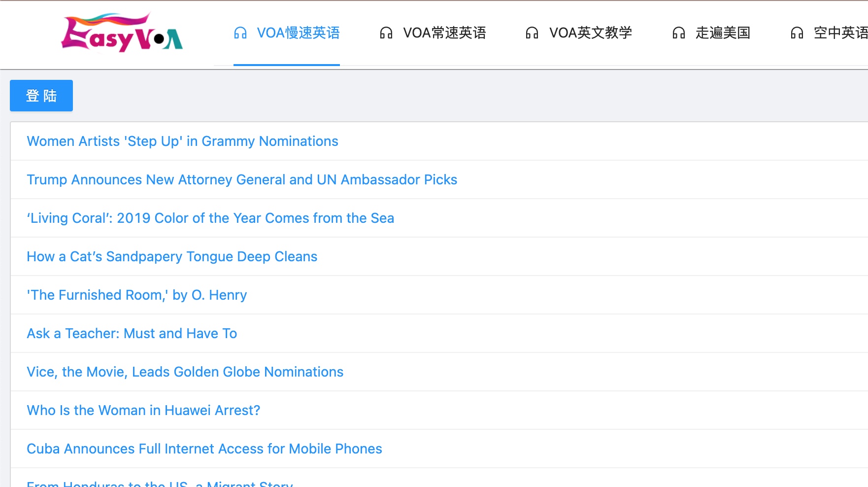Image resolution: width=868 pixels, height=487 pixels.
Task: Open the Cat's Sandpapery Tongue article
Action: (172, 257)
